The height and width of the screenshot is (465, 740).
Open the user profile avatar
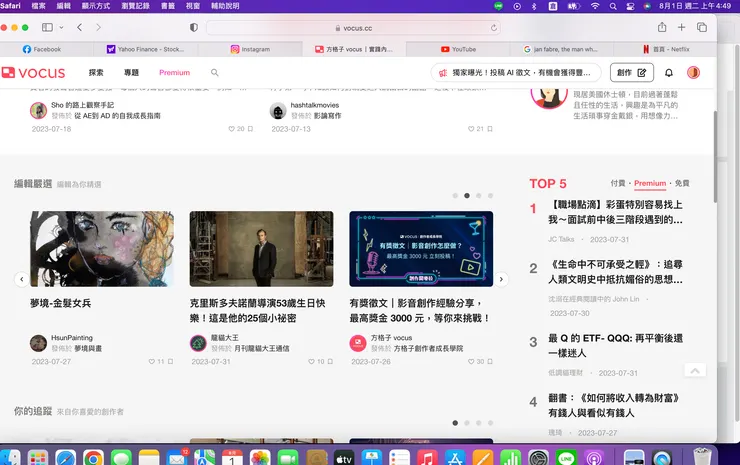pos(693,73)
